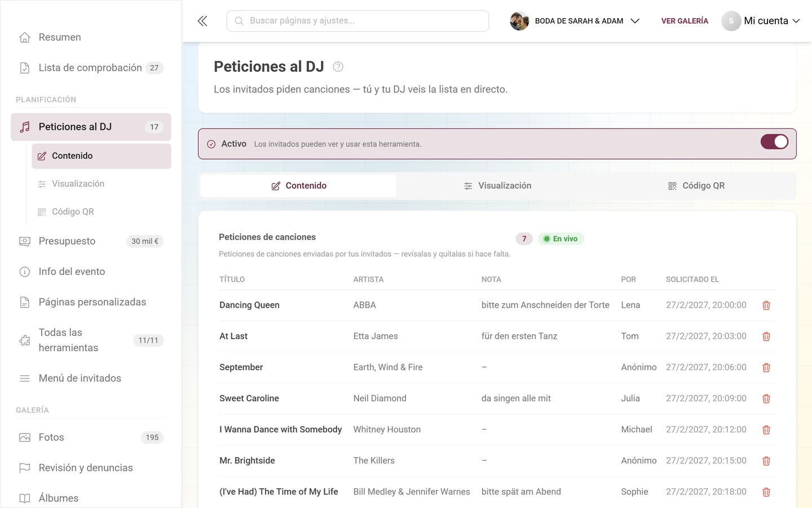Click the Título column header
Screen dimensions: 812x508
click(232, 279)
